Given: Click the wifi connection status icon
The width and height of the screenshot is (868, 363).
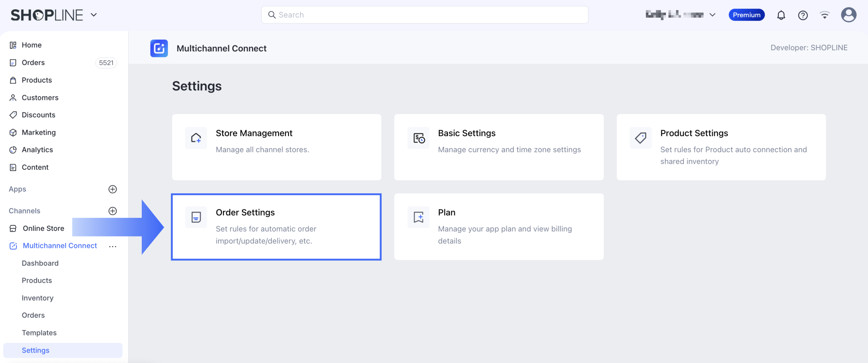Looking at the screenshot, I should click(x=824, y=15).
